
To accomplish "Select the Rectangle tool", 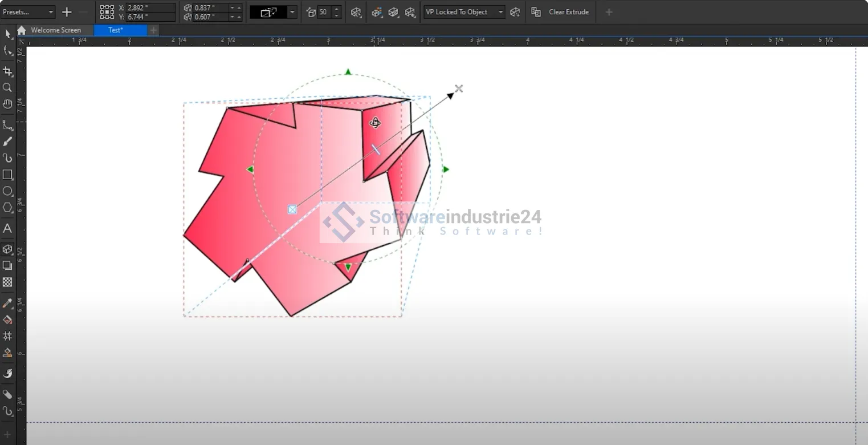I will coord(7,175).
